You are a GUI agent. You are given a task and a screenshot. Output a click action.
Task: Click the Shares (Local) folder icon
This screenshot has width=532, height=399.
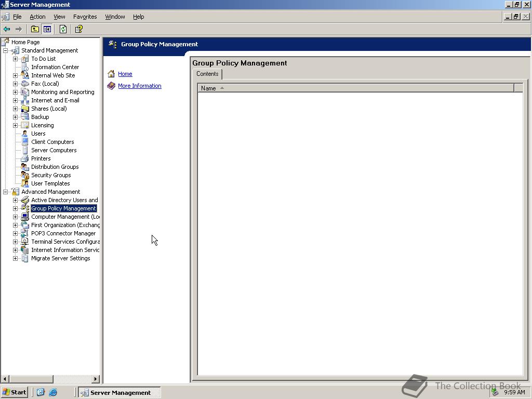25,109
